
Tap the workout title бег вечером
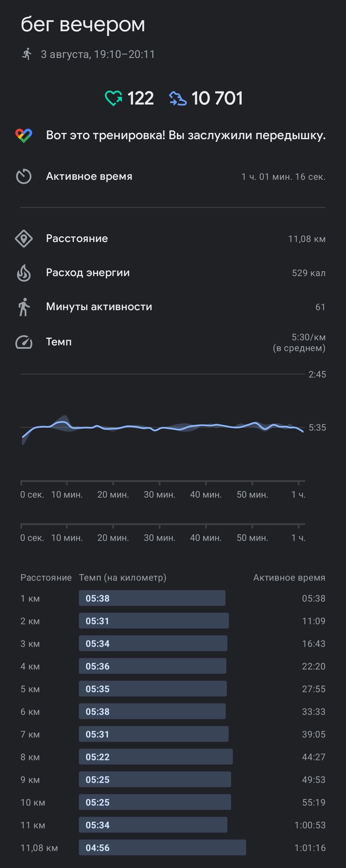point(83,24)
